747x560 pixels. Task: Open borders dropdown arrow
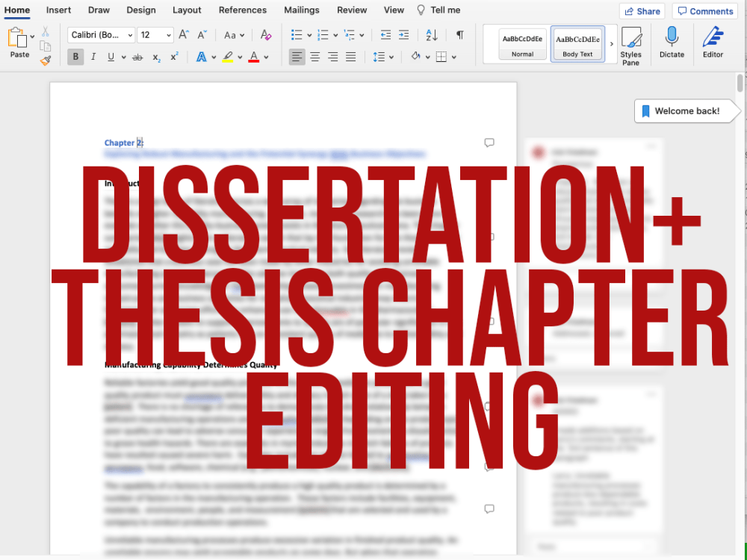click(454, 57)
